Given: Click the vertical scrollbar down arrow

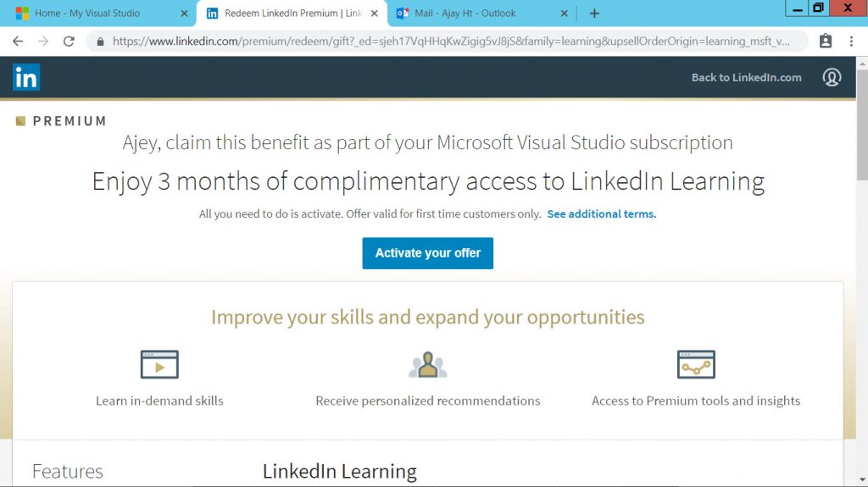Looking at the screenshot, I should tap(862, 480).
